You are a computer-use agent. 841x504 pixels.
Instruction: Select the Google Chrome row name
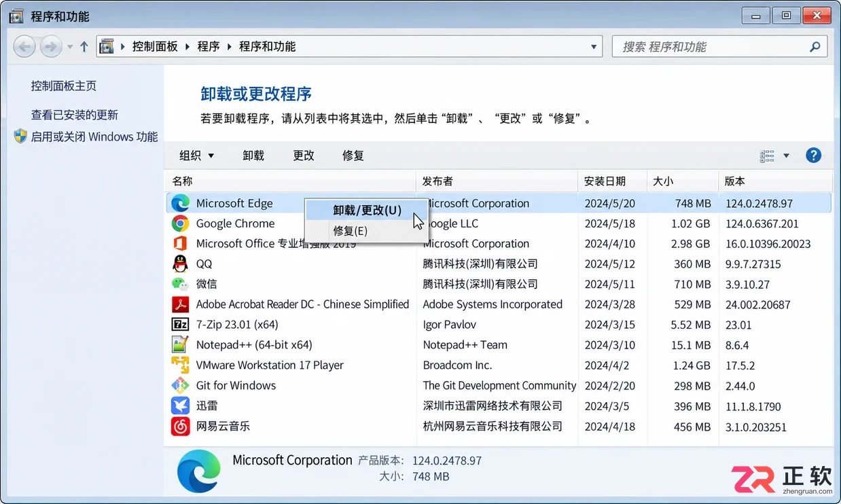click(x=235, y=223)
